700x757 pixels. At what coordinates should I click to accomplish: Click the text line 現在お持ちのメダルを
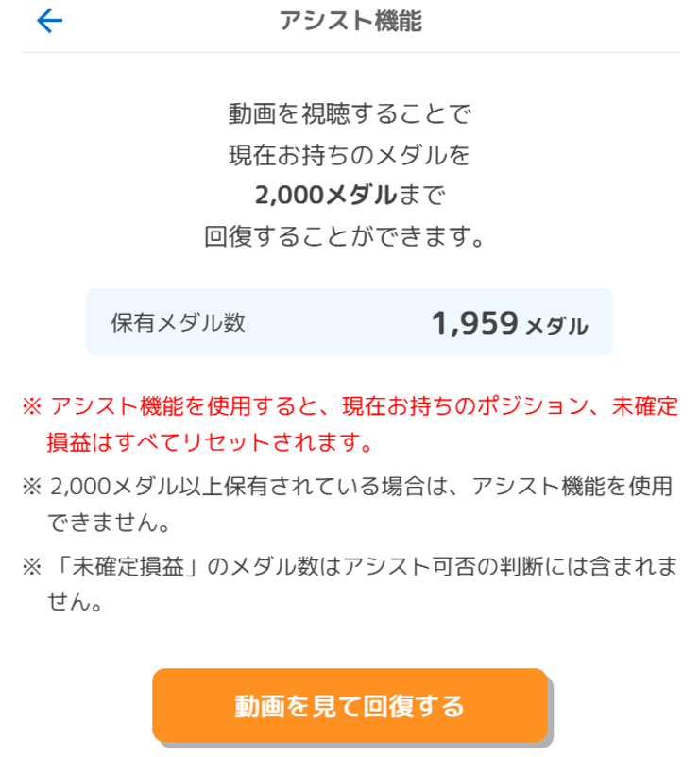pyautogui.click(x=350, y=155)
